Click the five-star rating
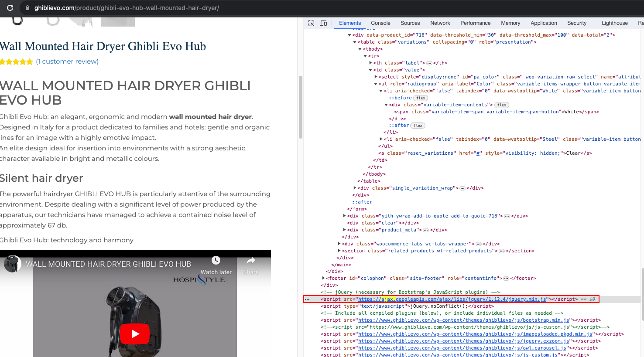Viewport: 644px width, 357px height. pyautogui.click(x=17, y=61)
